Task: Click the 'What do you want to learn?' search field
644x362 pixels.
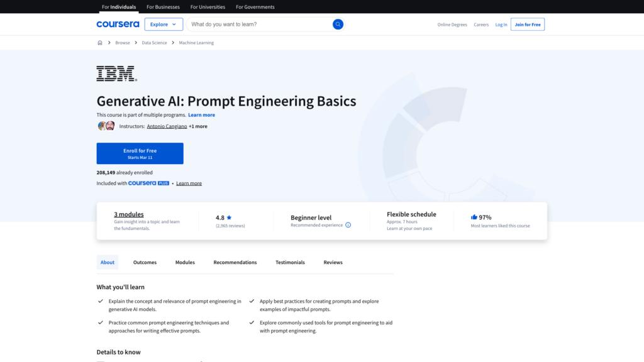Action: 258,25
